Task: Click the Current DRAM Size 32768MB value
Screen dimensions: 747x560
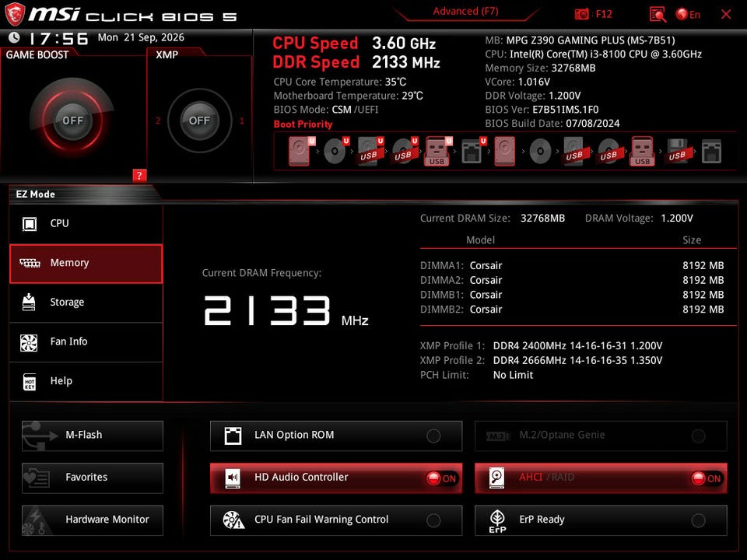Action: pyautogui.click(x=542, y=219)
